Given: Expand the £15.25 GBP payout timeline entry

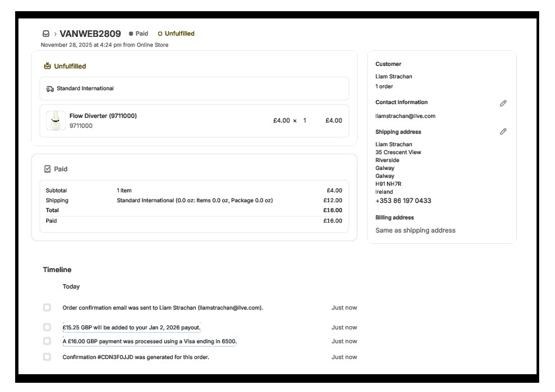Looking at the screenshot, I should point(131,327).
